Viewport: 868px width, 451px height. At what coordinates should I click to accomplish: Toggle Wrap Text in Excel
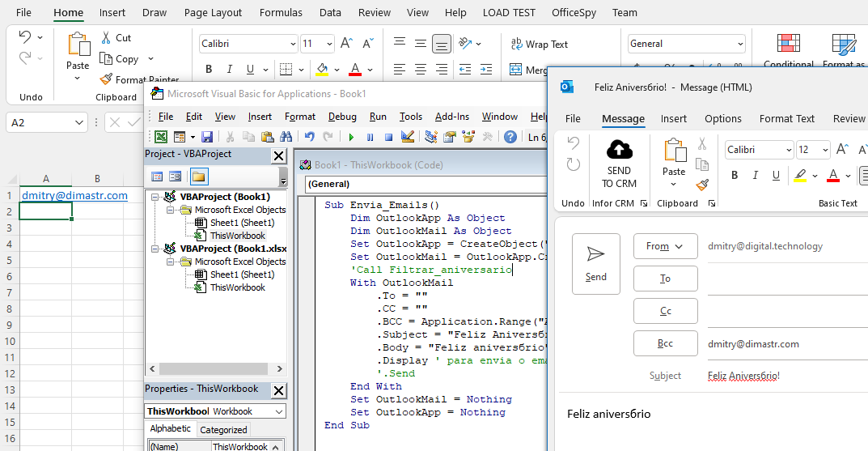coord(539,45)
